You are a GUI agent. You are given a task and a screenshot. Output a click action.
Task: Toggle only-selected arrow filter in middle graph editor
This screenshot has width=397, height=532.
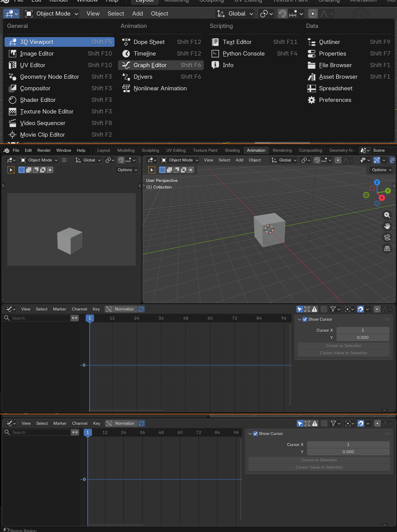point(300,309)
